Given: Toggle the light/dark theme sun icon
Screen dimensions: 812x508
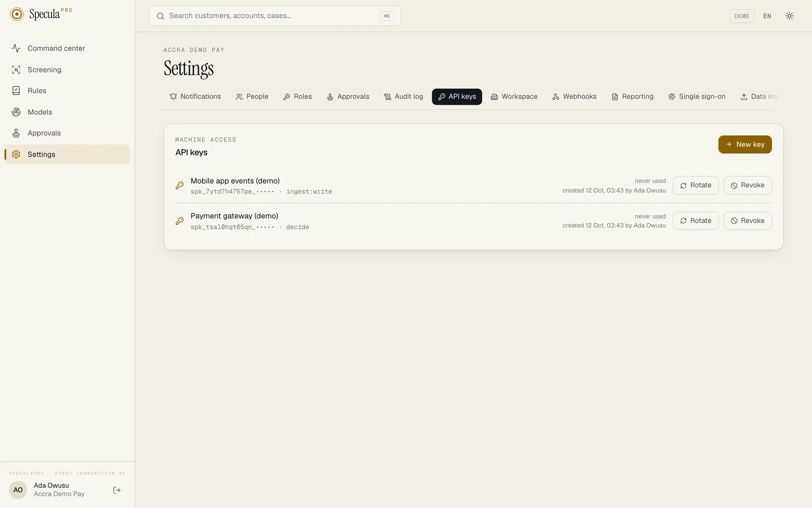Looking at the screenshot, I should pos(789,16).
